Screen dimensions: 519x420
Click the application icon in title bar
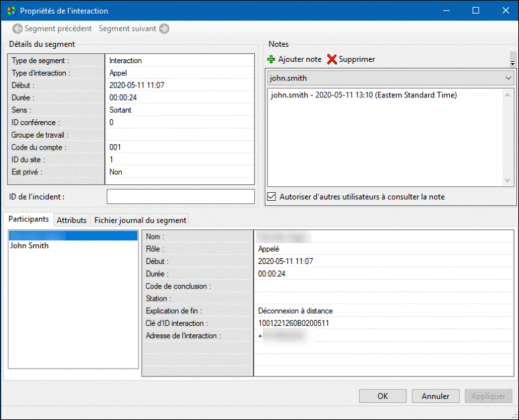pyautogui.click(x=10, y=11)
